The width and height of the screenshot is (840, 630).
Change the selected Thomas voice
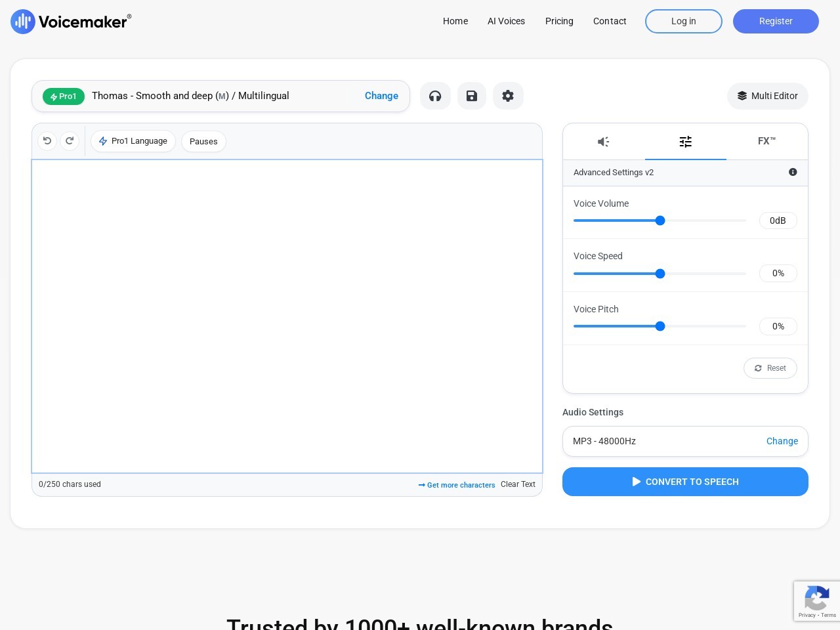pyautogui.click(x=381, y=96)
